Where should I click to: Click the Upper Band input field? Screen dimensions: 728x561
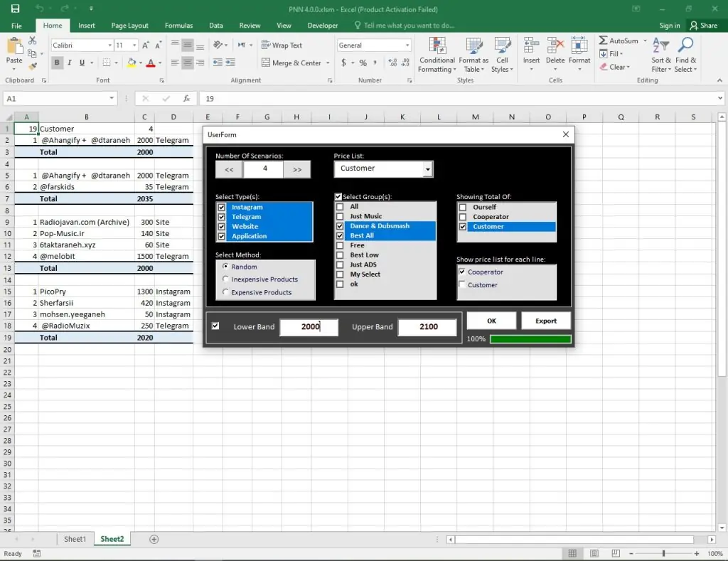pos(427,327)
